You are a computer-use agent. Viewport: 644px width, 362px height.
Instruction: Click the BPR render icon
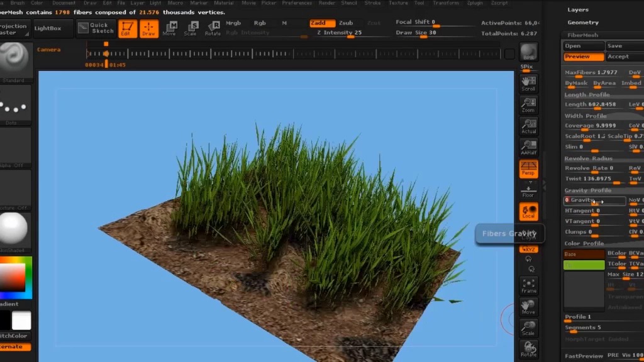[x=529, y=53]
